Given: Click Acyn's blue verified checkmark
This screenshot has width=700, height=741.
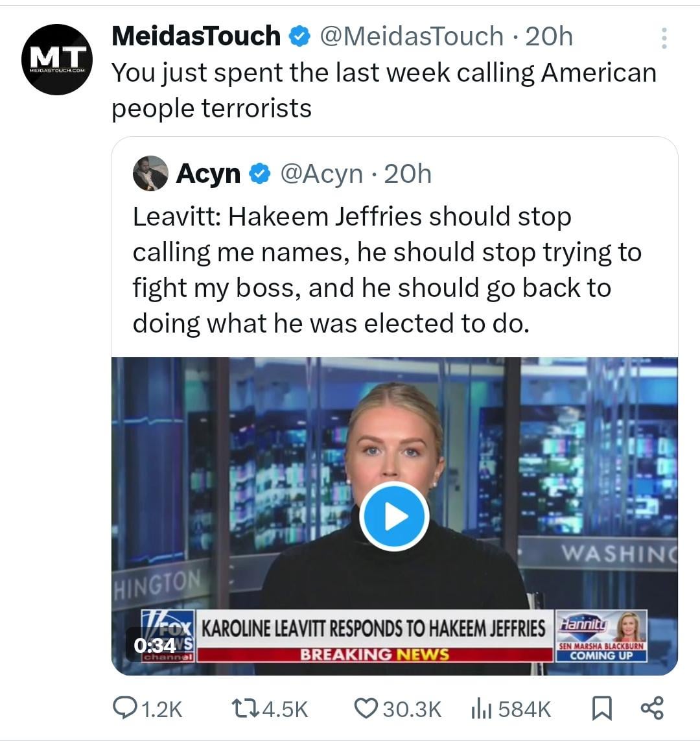Looking at the screenshot, I should point(260,174).
